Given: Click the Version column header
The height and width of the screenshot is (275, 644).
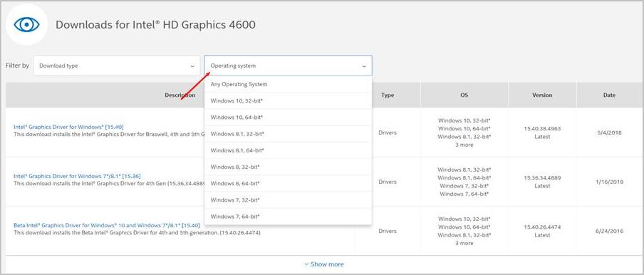Looking at the screenshot, I should coord(542,95).
